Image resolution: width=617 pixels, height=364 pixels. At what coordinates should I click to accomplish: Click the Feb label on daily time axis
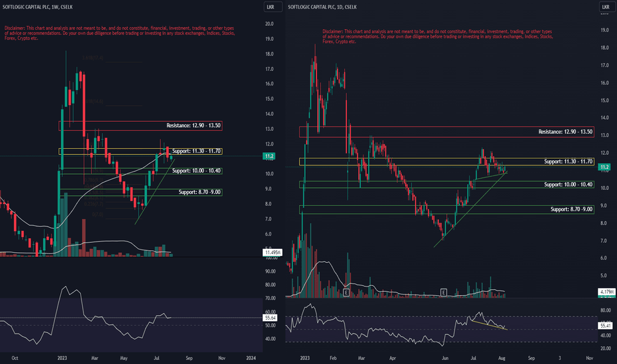[333, 358]
